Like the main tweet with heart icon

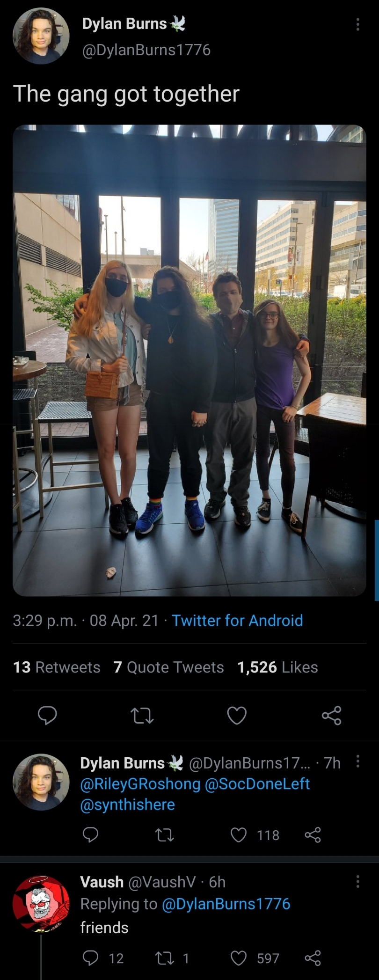point(237,716)
